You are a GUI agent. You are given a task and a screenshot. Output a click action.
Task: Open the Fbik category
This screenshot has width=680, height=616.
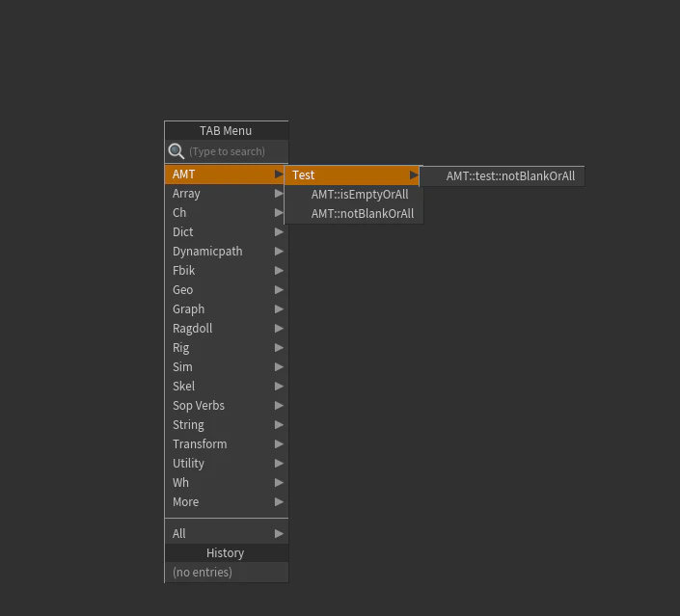click(x=227, y=271)
